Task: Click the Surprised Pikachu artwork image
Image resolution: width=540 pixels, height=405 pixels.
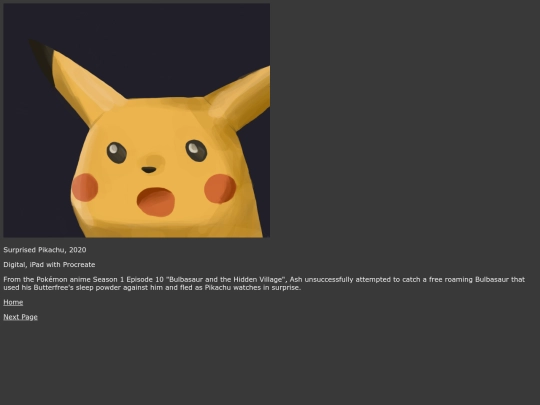Action: pos(137,121)
